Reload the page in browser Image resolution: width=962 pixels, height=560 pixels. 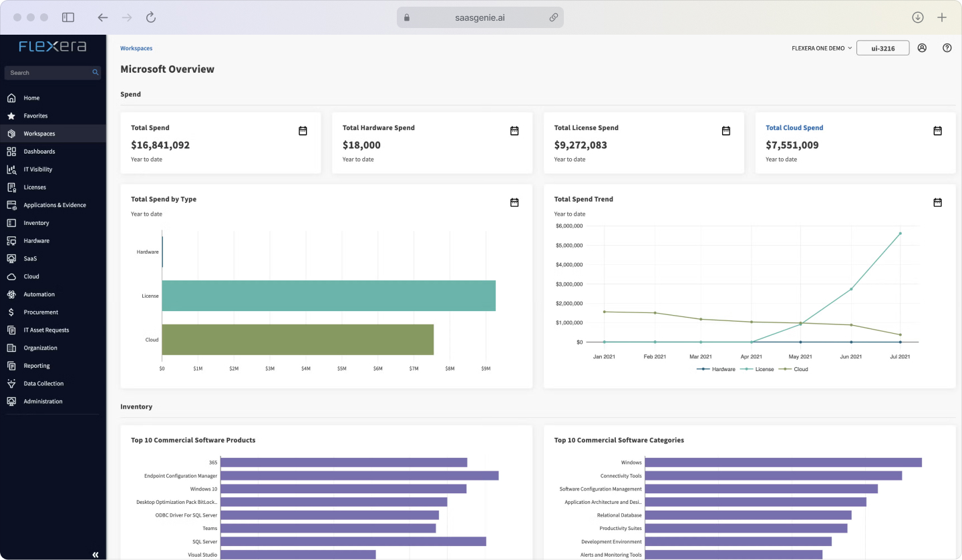coord(151,17)
